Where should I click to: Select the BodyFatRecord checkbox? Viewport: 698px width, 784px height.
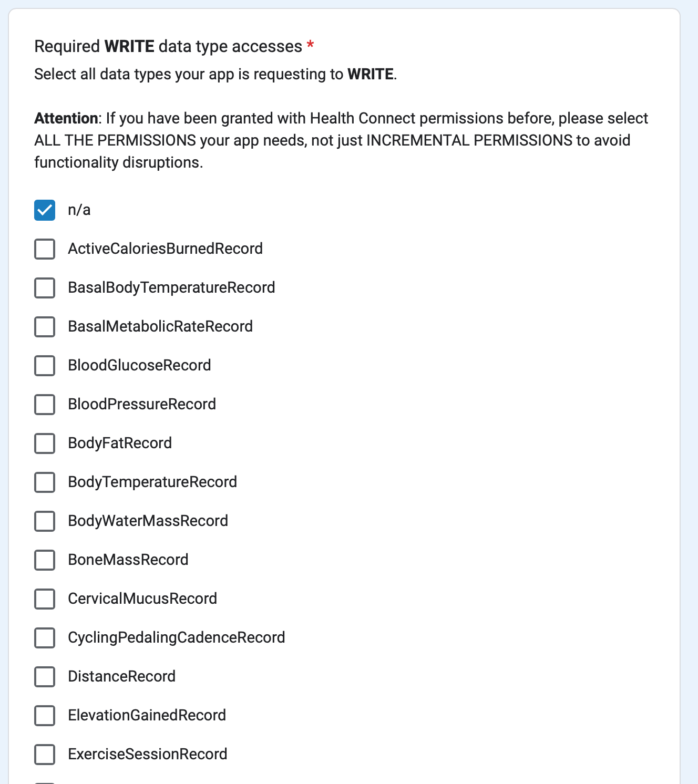pos(45,443)
